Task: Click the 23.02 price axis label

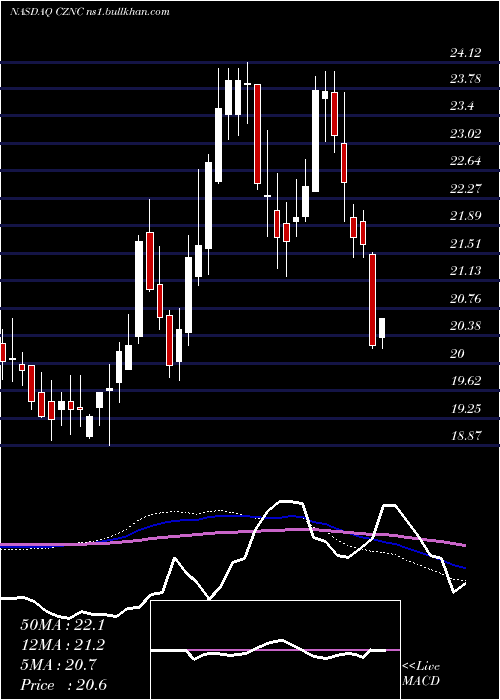Action: click(466, 133)
